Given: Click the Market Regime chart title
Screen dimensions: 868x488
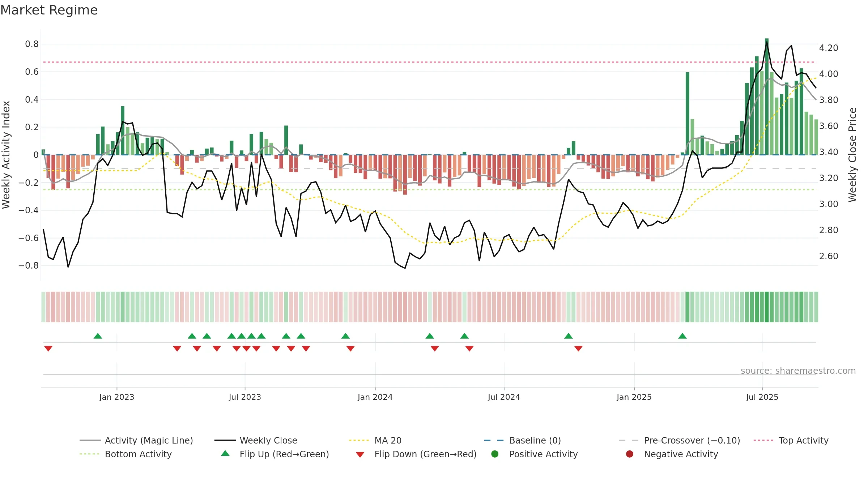Looking at the screenshot, I should [49, 10].
